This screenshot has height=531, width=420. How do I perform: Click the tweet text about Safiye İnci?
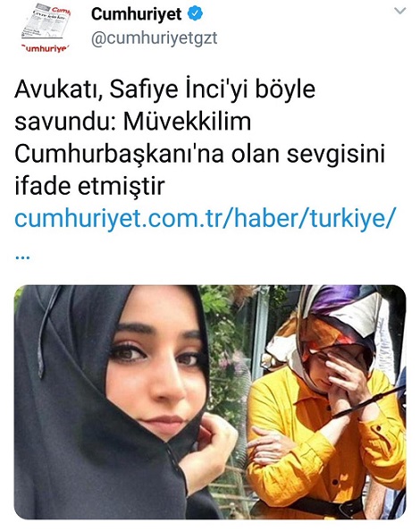click(199, 138)
